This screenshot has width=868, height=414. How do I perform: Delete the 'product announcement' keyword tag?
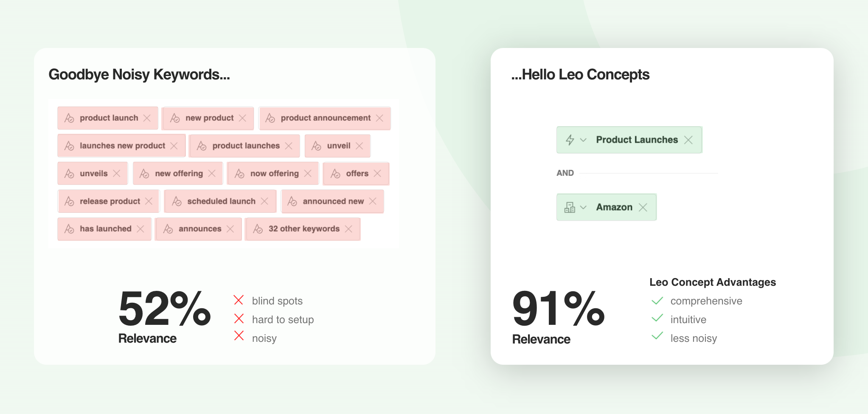(x=379, y=118)
